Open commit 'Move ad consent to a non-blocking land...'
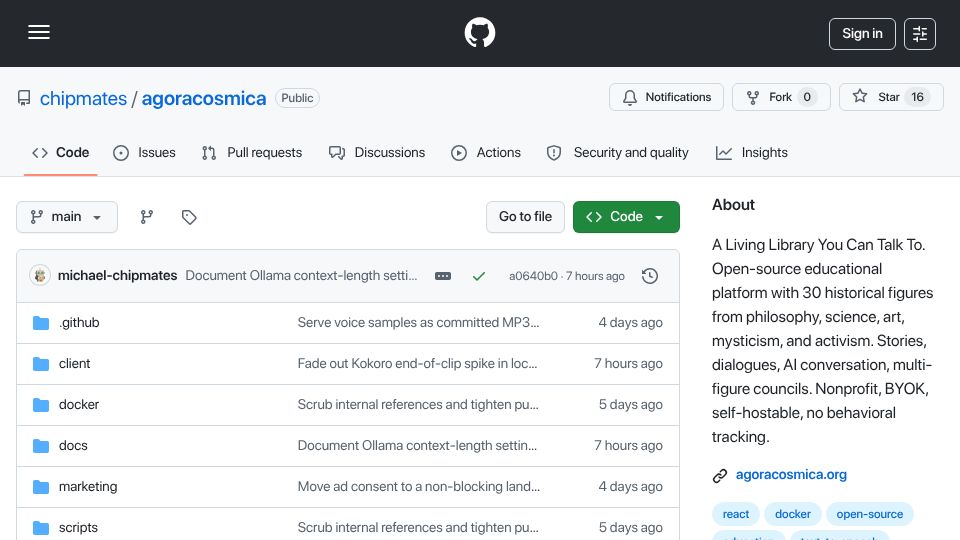The width and height of the screenshot is (960, 540). [x=419, y=487]
